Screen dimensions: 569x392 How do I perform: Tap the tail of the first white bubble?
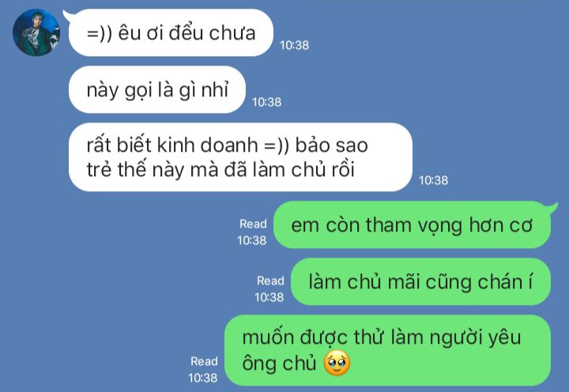(67, 14)
